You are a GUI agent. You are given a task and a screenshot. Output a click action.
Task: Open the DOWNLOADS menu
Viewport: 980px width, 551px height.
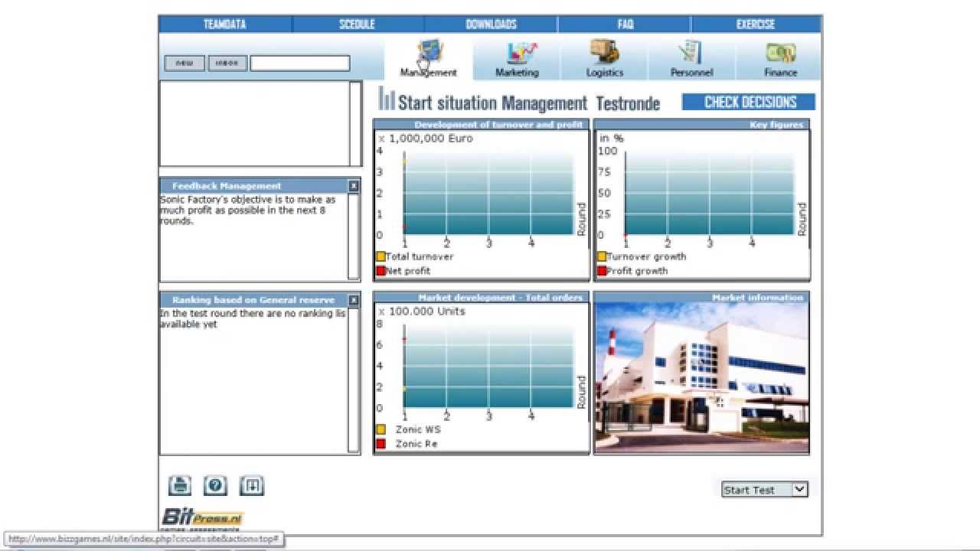tap(491, 24)
